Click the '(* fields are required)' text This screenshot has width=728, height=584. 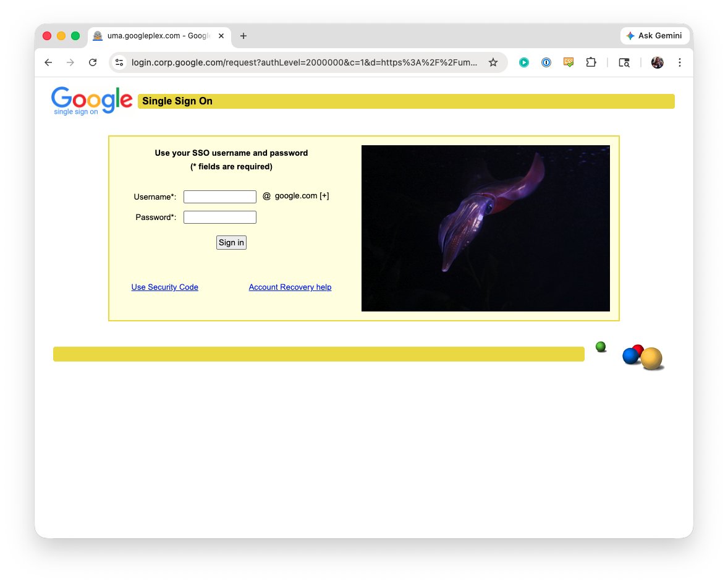[x=231, y=166]
